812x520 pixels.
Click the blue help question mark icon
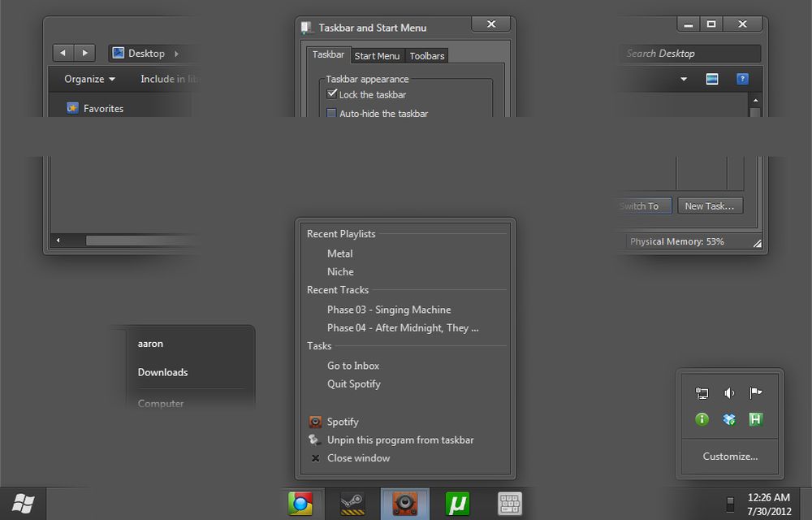click(x=742, y=79)
